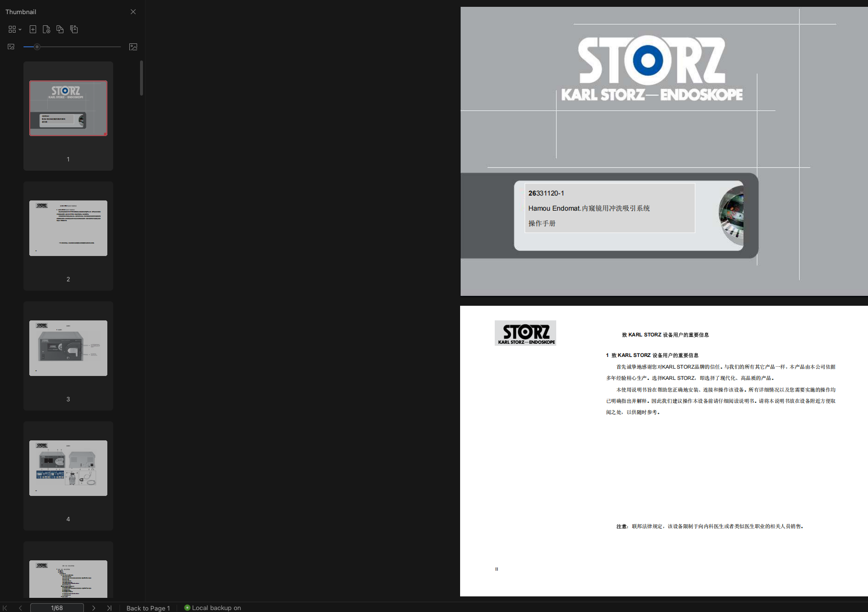Go to the next page
868x612 pixels.
[x=94, y=608]
